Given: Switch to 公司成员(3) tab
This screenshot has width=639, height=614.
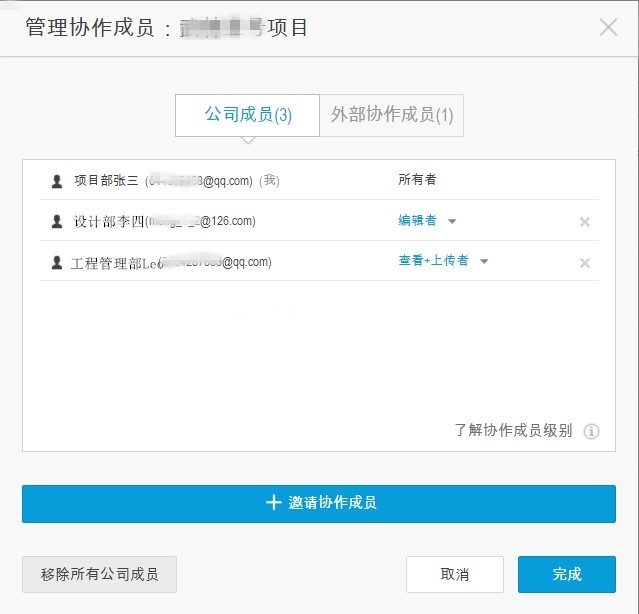Looking at the screenshot, I should [x=247, y=115].
